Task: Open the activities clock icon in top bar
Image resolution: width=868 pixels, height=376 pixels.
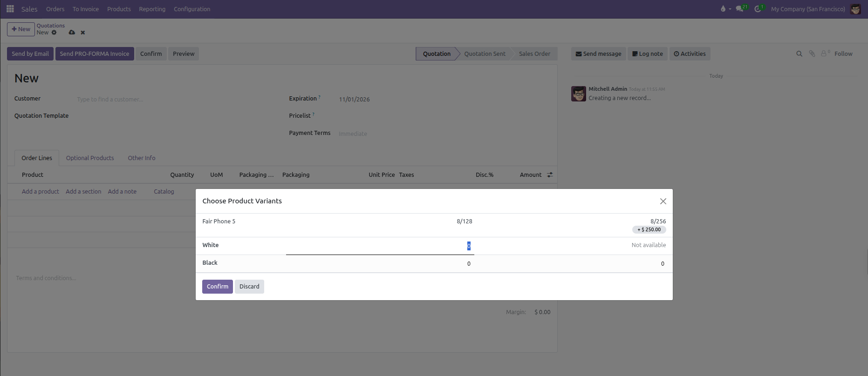Action: tap(758, 9)
